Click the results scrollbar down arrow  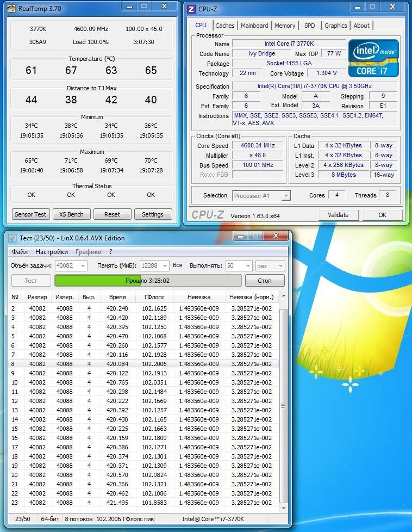tap(284, 508)
